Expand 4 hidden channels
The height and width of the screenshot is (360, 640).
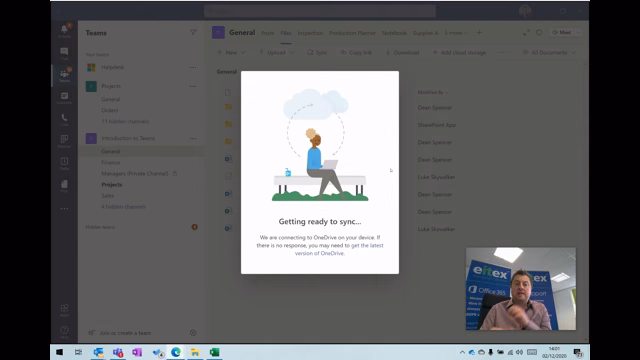coord(123,207)
